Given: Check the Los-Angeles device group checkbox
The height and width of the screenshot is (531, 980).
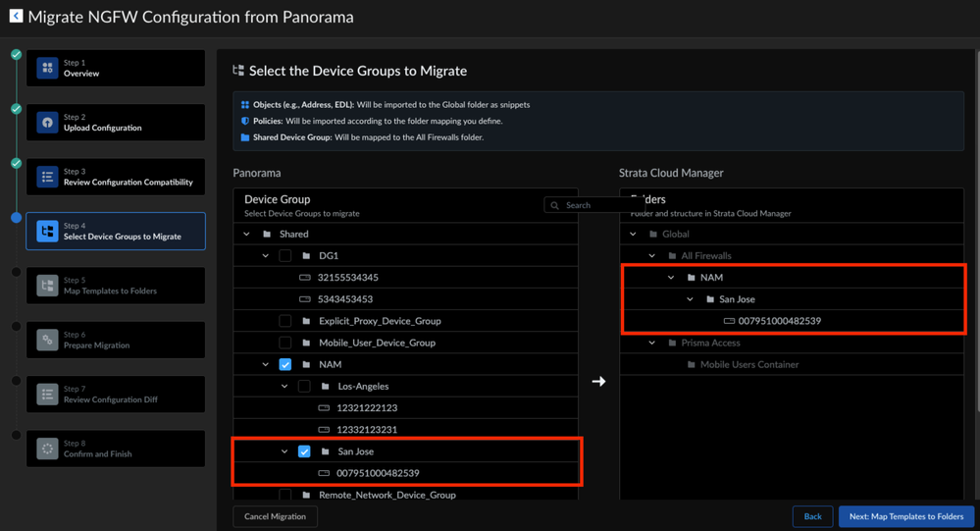Looking at the screenshot, I should (304, 387).
